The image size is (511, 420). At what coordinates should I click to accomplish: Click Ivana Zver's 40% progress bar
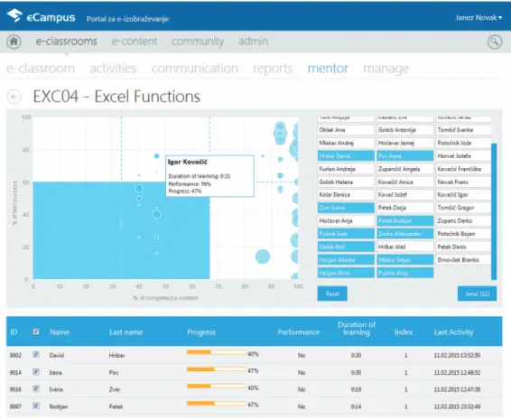(217, 386)
